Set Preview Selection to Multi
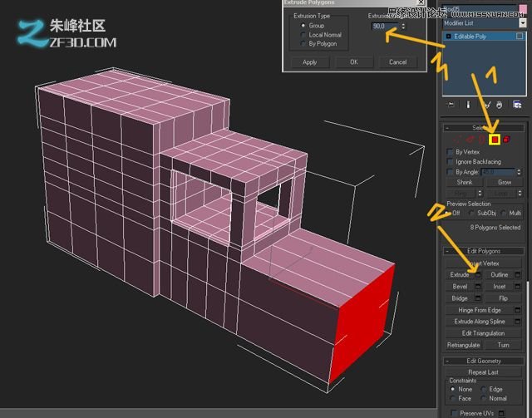The width and height of the screenshot is (532, 418). pyautogui.click(x=504, y=213)
